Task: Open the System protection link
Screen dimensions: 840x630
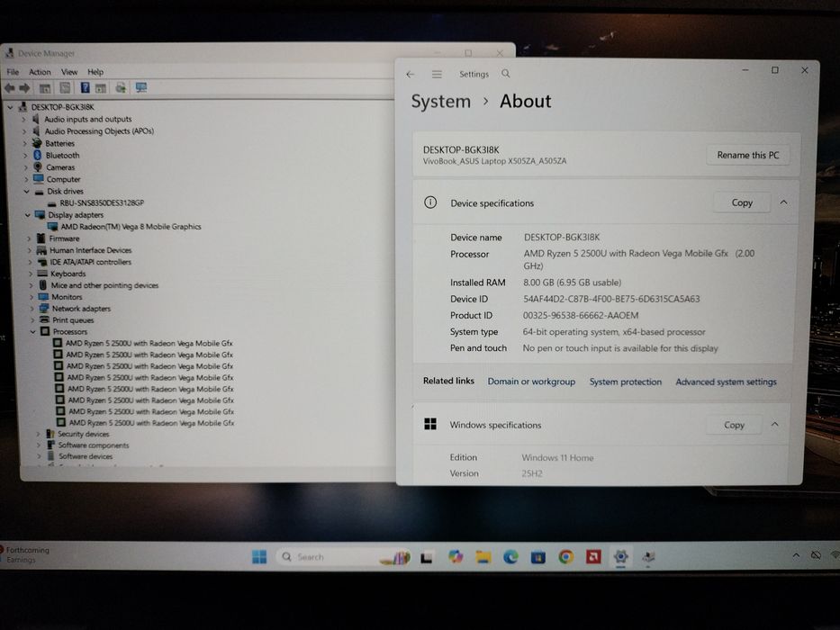Action: click(625, 382)
